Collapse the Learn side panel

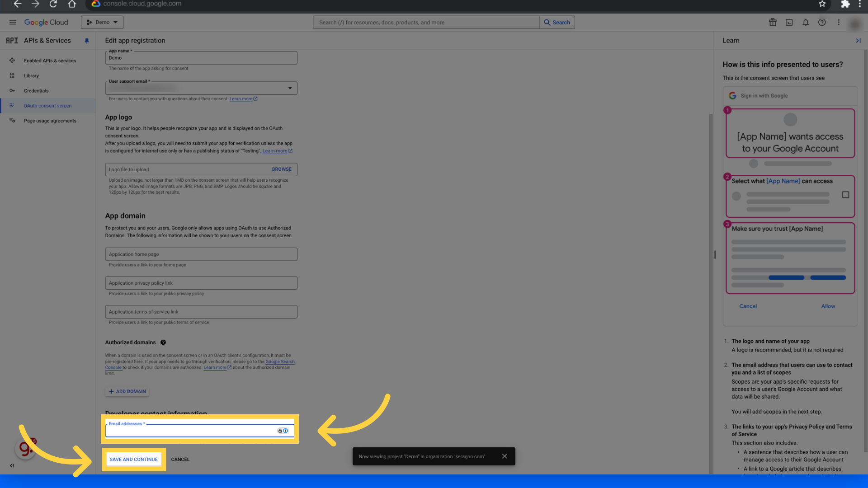(x=858, y=41)
